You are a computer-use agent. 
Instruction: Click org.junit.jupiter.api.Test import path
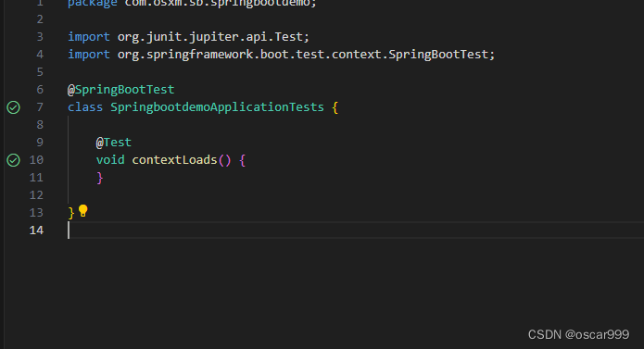pyautogui.click(x=209, y=36)
